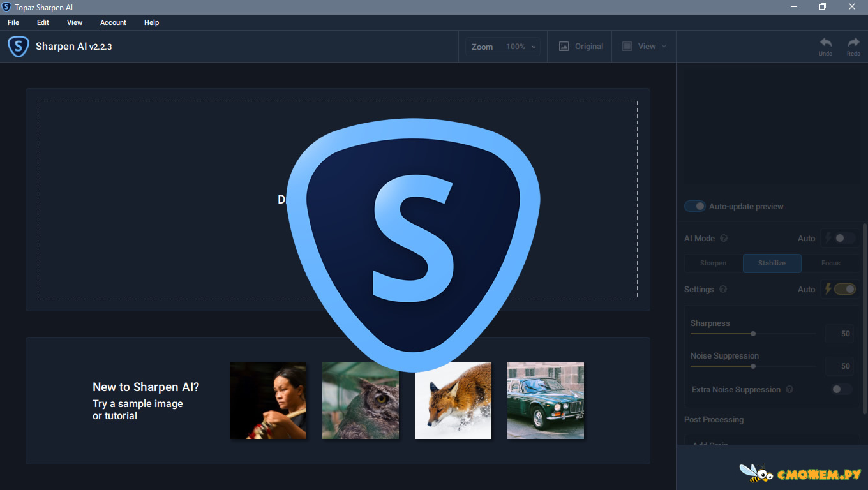This screenshot has width=868, height=490.
Task: Load the owl sample image
Action: [361, 401]
